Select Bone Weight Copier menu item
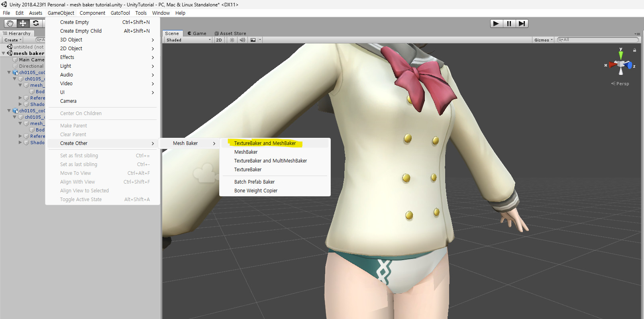The height and width of the screenshot is (319, 644). pyautogui.click(x=255, y=191)
